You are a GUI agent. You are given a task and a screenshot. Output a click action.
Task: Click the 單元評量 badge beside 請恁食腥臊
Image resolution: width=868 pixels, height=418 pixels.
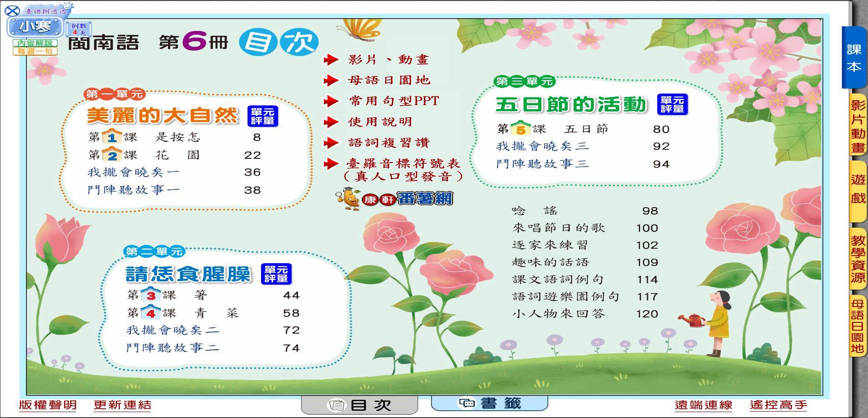pyautogui.click(x=276, y=274)
